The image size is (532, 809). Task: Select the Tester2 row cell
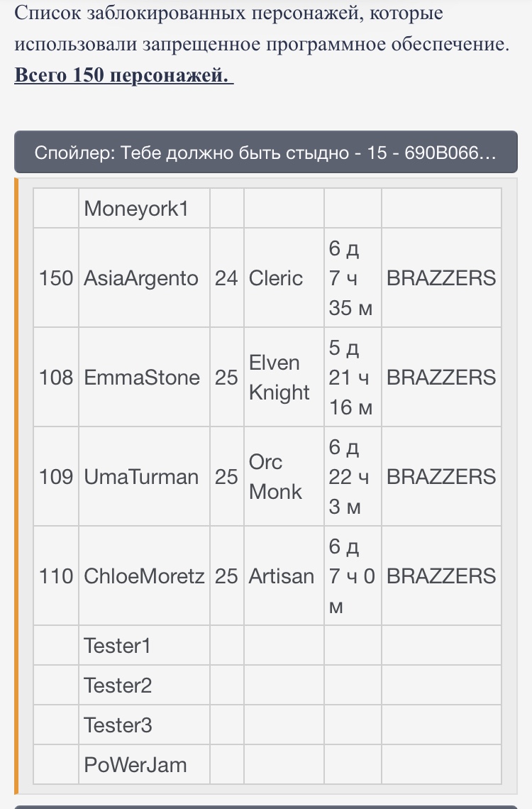(x=144, y=686)
